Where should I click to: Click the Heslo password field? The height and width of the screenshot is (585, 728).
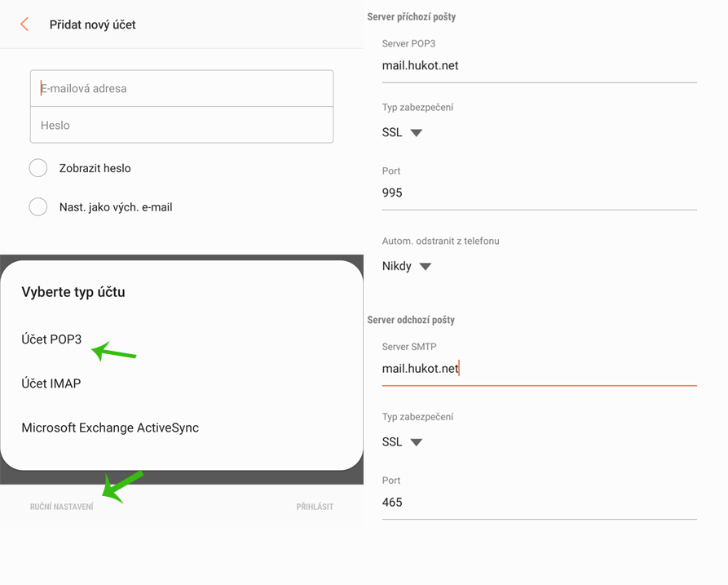tap(181, 125)
